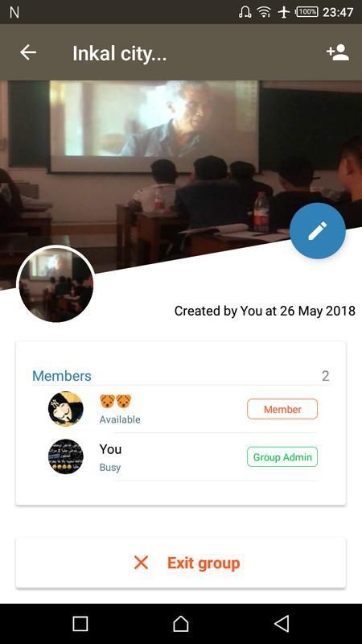362x644 pixels.
Task: Tap the airplane mode status icon
Action: pyautogui.click(x=284, y=12)
